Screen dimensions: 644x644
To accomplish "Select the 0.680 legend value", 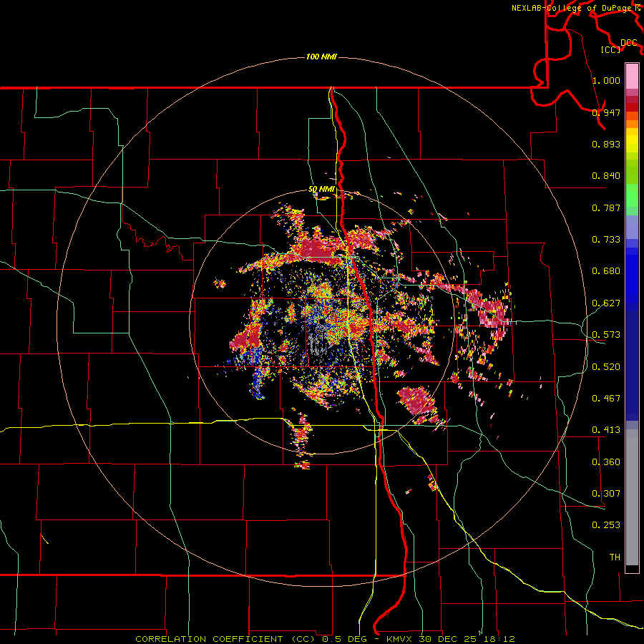I will 606,271.
